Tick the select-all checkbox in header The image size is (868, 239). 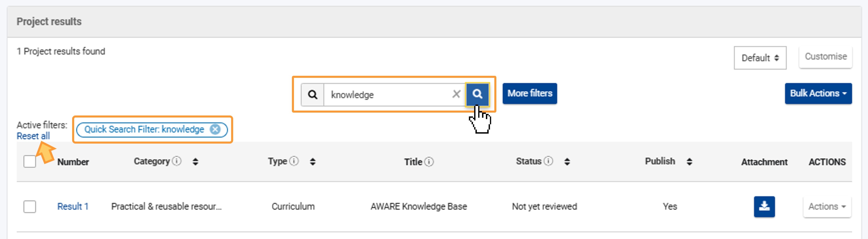click(x=30, y=161)
